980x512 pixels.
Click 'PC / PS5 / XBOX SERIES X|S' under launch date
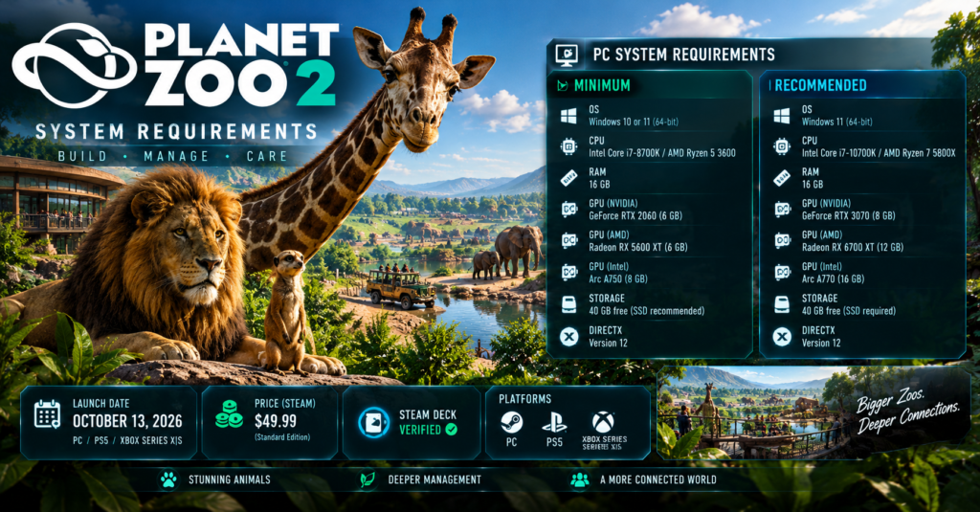[x=127, y=441]
